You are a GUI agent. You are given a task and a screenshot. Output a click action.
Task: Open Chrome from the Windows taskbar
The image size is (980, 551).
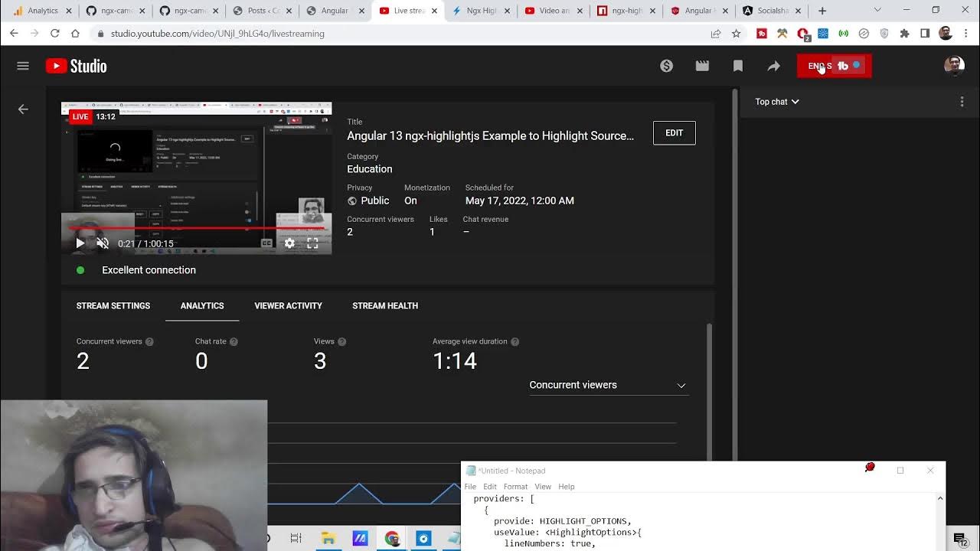[392, 539]
